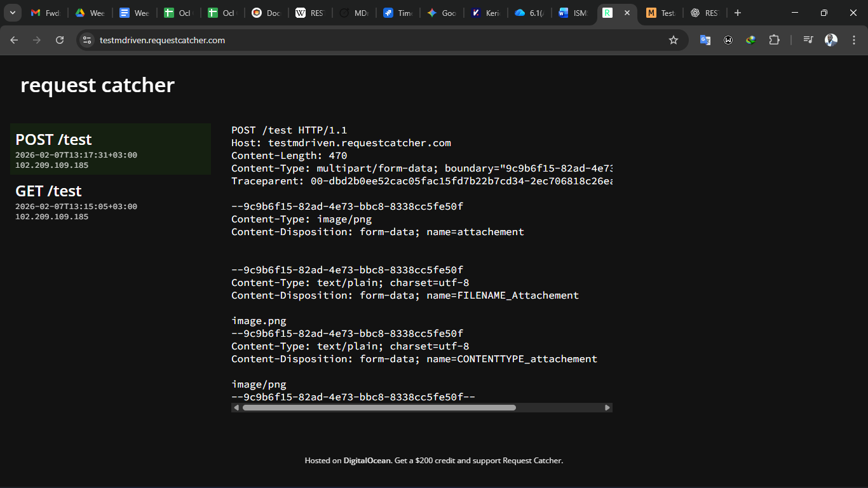Close the active request catcher tab
Screen dimensions: 868x488
coord(627,13)
